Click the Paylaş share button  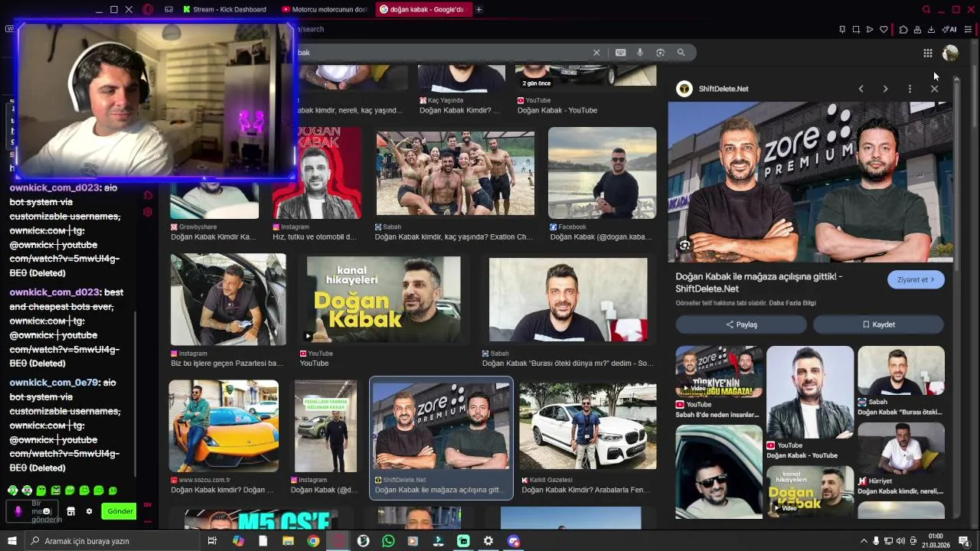tap(741, 324)
